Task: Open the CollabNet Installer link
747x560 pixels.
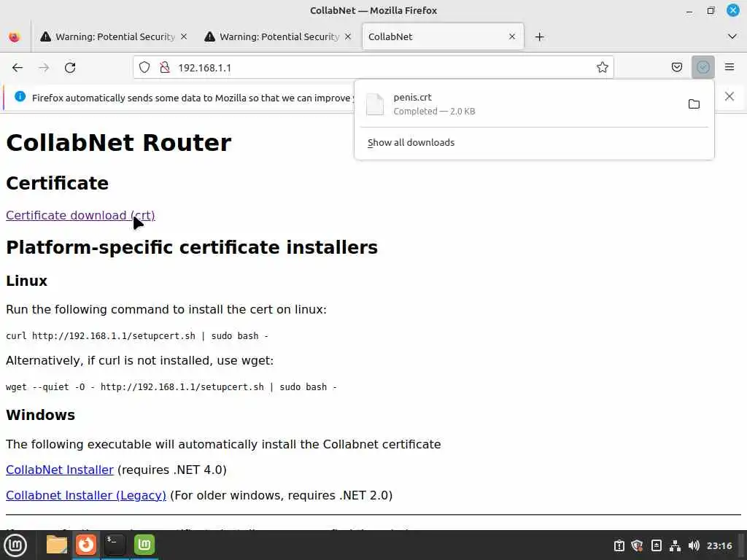Action: (x=60, y=470)
